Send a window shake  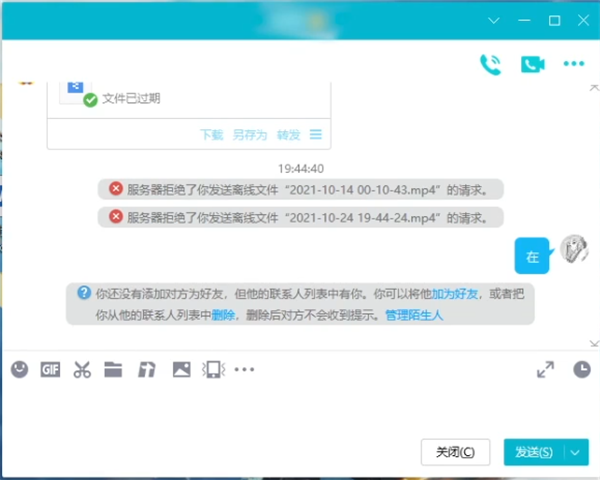(x=211, y=369)
